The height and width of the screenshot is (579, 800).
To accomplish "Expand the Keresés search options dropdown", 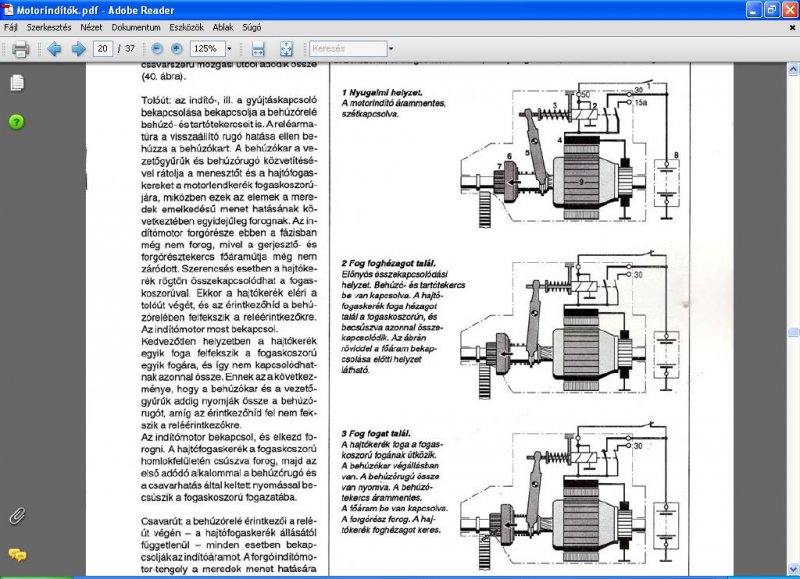I will click(391, 49).
